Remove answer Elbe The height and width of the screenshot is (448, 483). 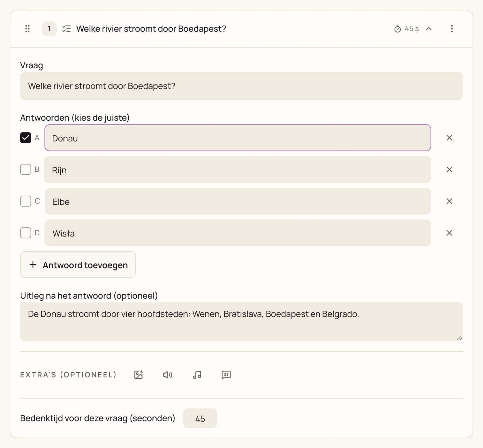point(449,201)
